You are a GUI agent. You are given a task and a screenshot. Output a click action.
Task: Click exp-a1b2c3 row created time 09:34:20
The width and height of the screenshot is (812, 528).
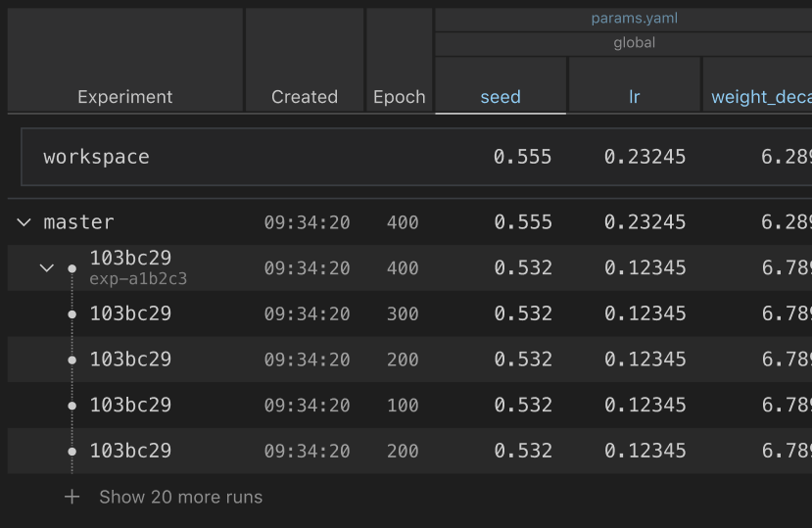pos(308,268)
